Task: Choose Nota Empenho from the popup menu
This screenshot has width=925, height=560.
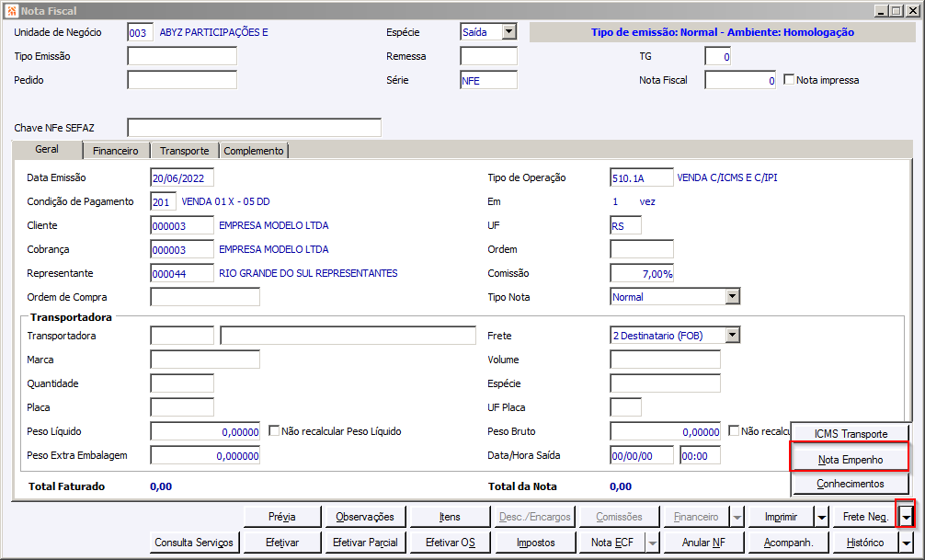Action: coord(851,460)
